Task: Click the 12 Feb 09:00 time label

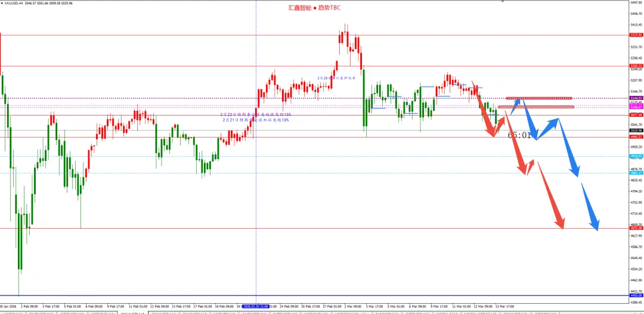Action: (159, 306)
